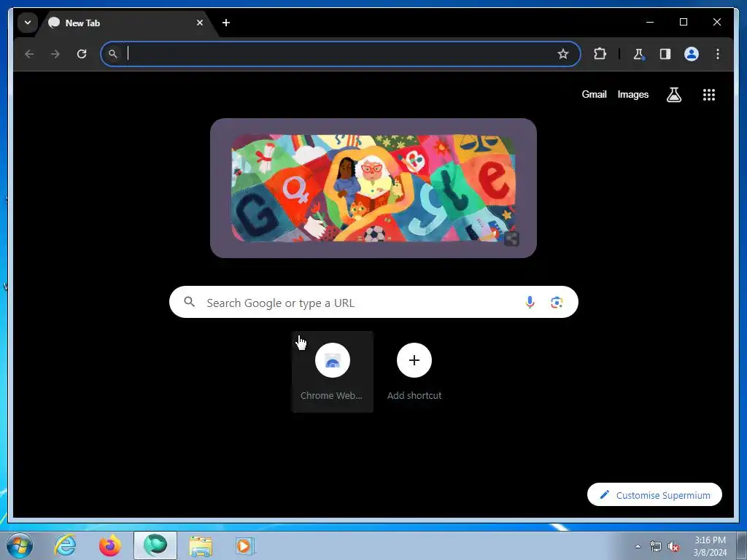The image size is (747, 560).
Task: Open the Gmail link
Action: (x=594, y=94)
